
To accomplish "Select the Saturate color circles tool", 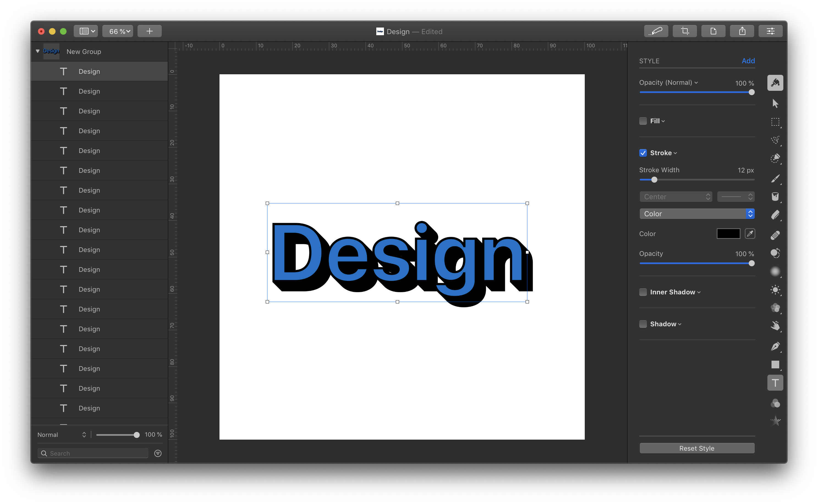I will point(775,308).
